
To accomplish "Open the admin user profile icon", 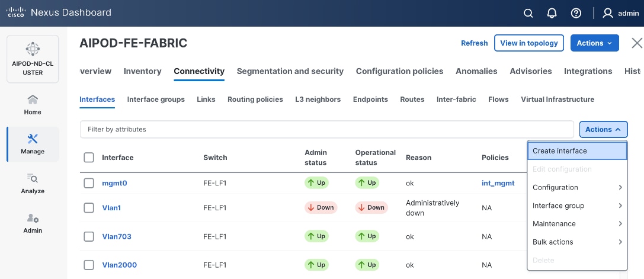I will pos(607,13).
